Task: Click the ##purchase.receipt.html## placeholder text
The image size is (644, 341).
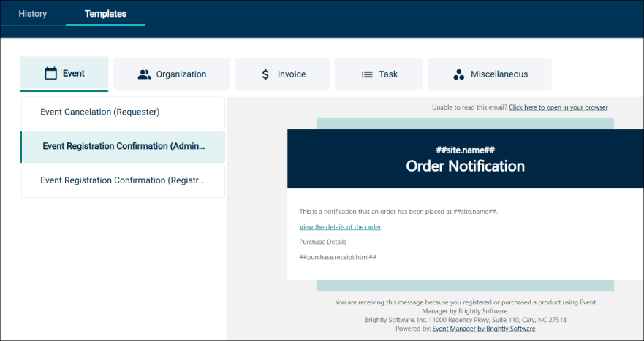Action: pos(338,257)
